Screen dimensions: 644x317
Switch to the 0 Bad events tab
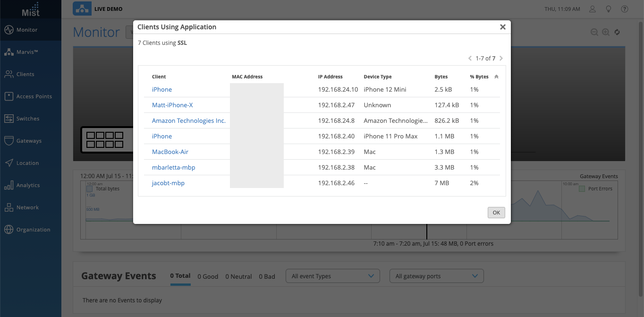267,276
